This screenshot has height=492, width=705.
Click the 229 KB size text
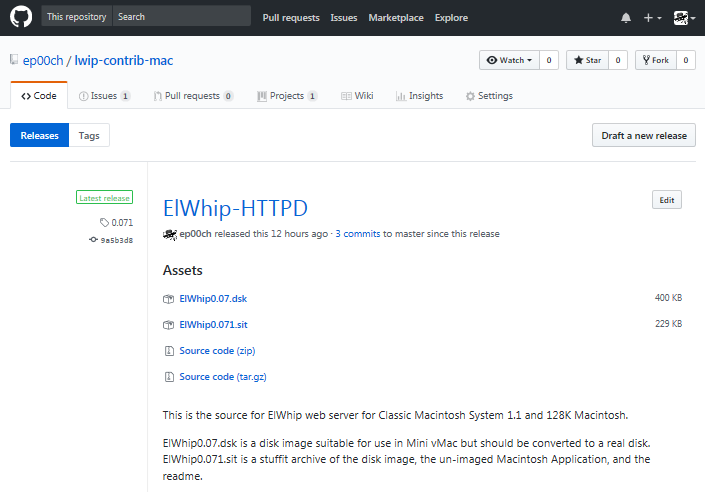[x=668, y=324]
